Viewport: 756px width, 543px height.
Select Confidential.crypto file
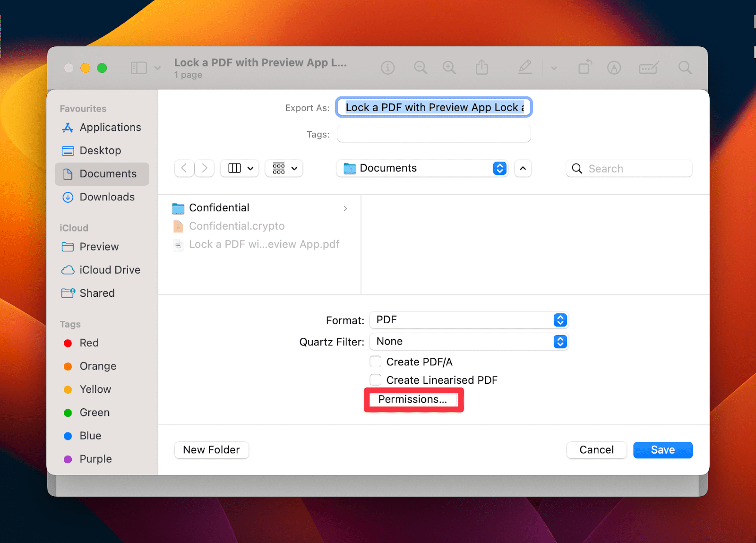[x=260, y=226]
